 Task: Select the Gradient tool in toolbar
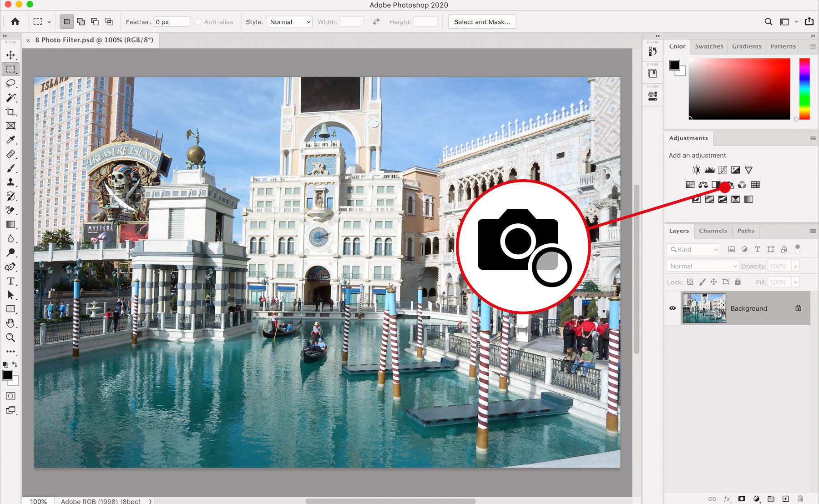pyautogui.click(x=10, y=224)
